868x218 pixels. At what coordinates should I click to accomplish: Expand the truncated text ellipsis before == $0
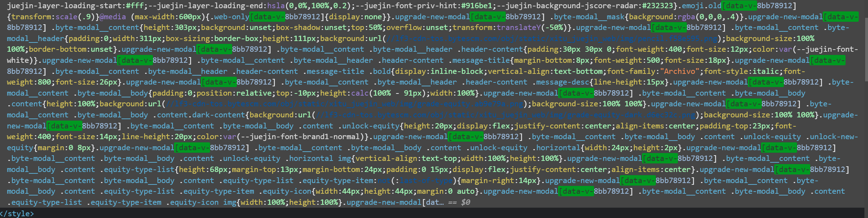click(441, 202)
